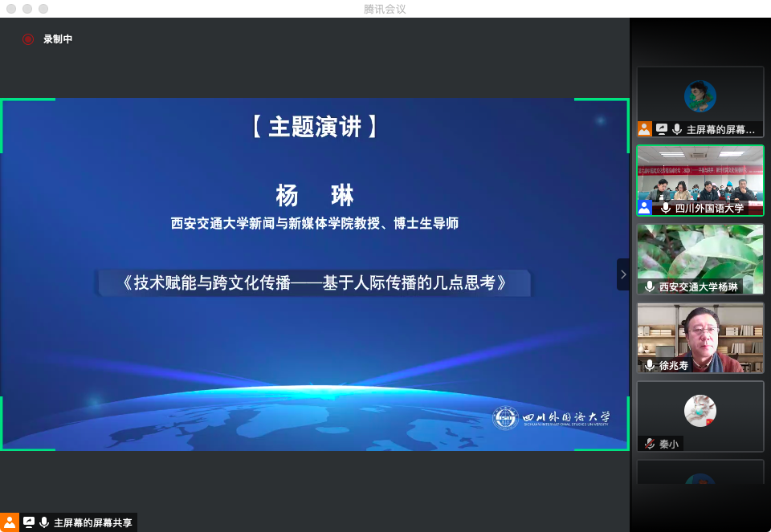Select the 徐兆寿 video tile
This screenshot has width=771, height=532.
pos(700,333)
